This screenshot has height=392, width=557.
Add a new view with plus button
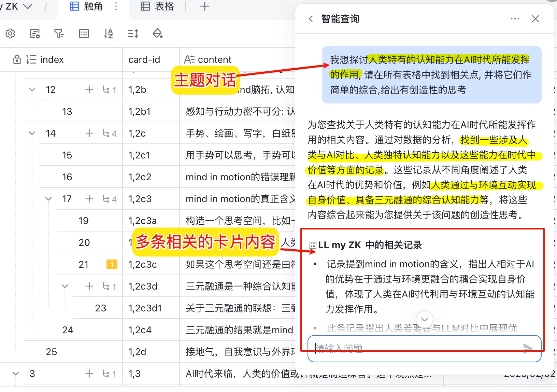[204, 6]
